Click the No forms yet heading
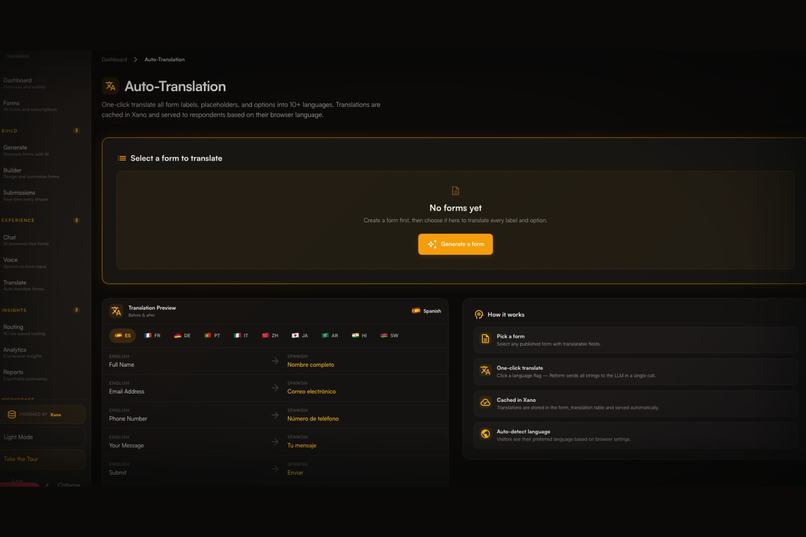The width and height of the screenshot is (806, 537). coord(455,208)
